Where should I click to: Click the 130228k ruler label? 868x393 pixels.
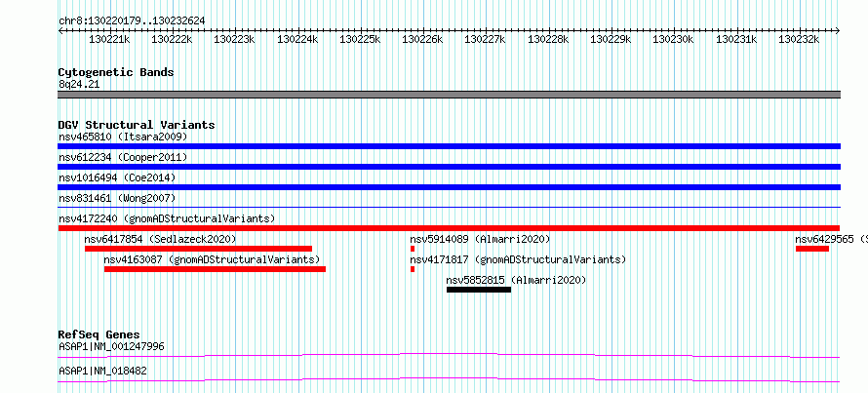point(548,40)
